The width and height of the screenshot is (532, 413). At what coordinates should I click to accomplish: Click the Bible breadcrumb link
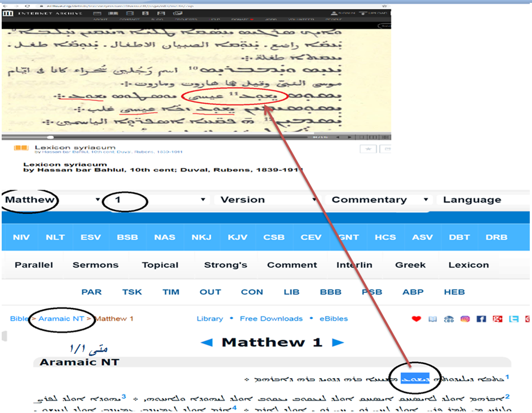(x=19, y=319)
